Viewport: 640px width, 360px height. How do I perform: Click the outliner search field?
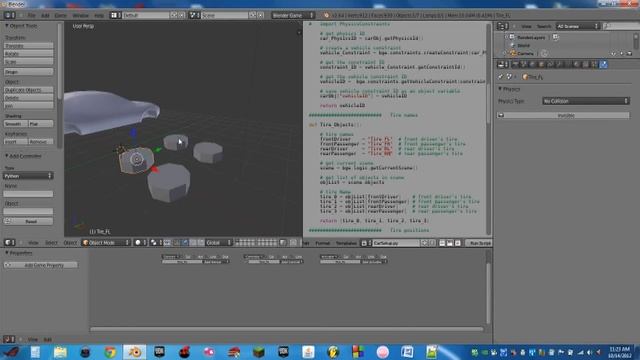coord(621,26)
